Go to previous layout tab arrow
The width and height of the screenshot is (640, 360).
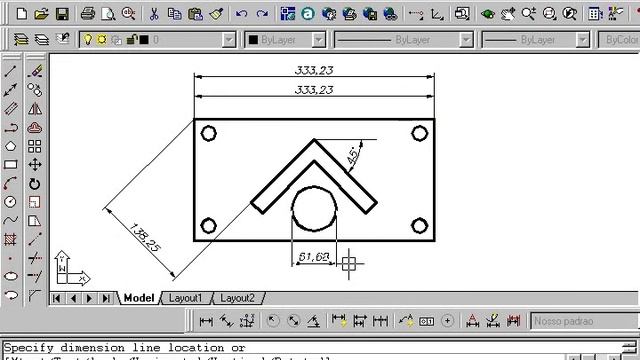[x=73, y=298]
